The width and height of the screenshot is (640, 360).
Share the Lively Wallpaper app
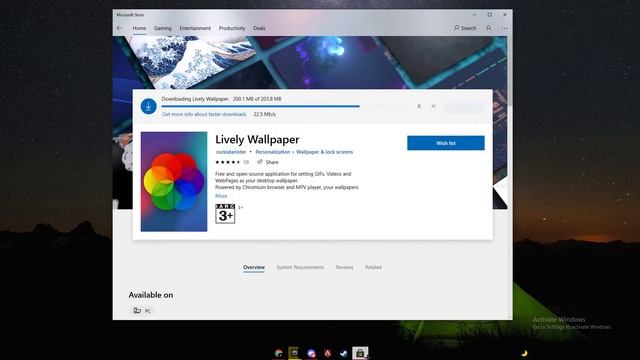(x=268, y=162)
